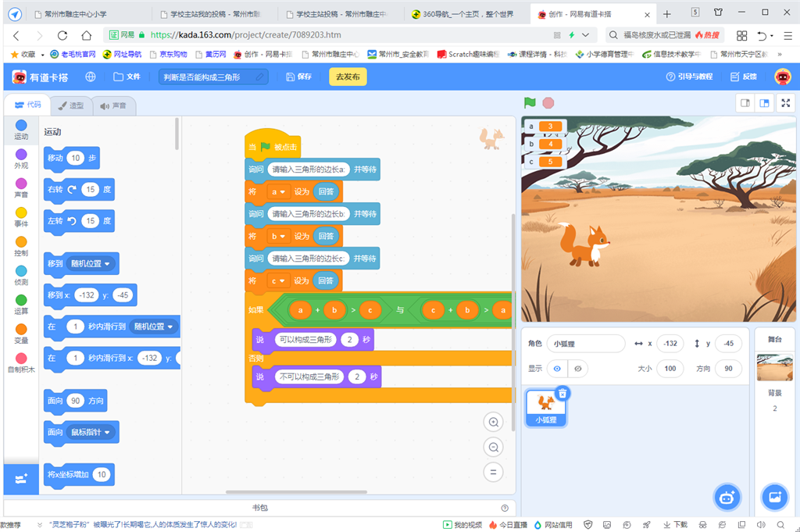Open the language globe icon in header
This screenshot has height=532, width=800.
(91, 77)
